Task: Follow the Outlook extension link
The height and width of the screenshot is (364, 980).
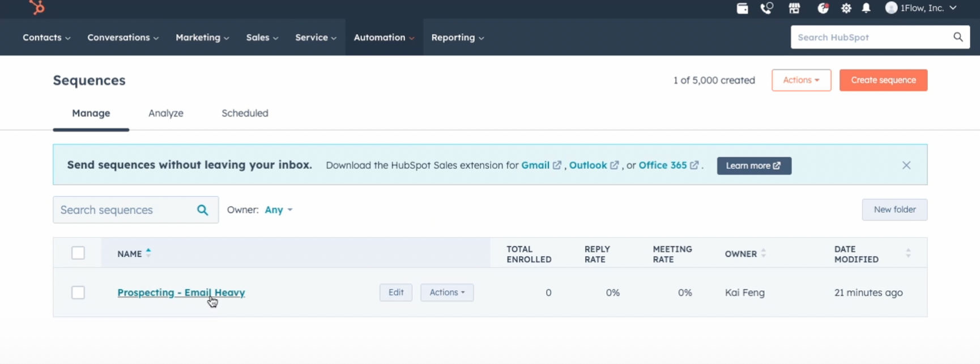Action: point(588,165)
